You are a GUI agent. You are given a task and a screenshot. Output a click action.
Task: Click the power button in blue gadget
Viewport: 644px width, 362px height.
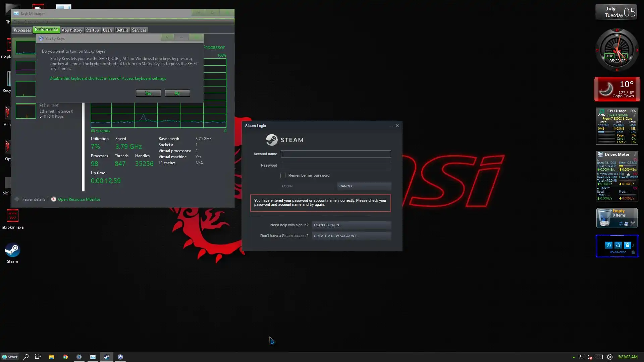click(608, 245)
